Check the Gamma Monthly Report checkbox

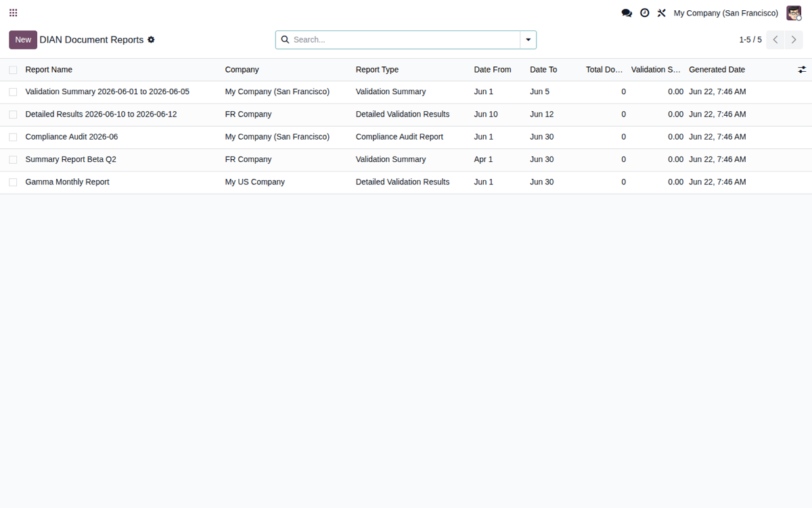coord(13,182)
